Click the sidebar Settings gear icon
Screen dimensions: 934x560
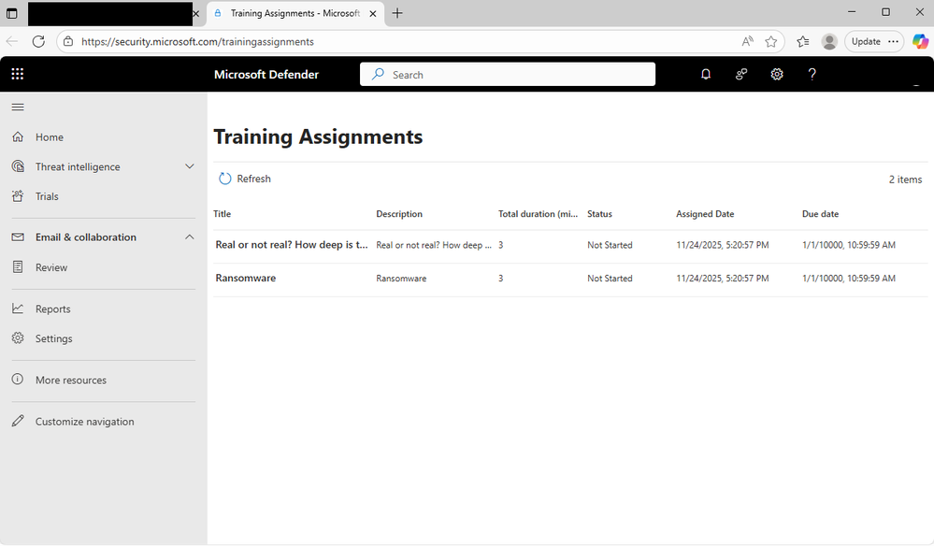point(18,337)
